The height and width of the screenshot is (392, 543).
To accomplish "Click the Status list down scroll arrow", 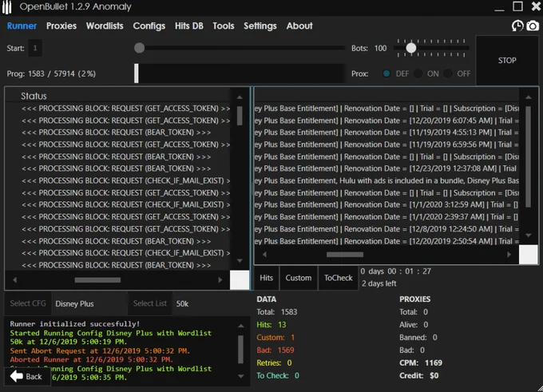I will coord(240,260).
